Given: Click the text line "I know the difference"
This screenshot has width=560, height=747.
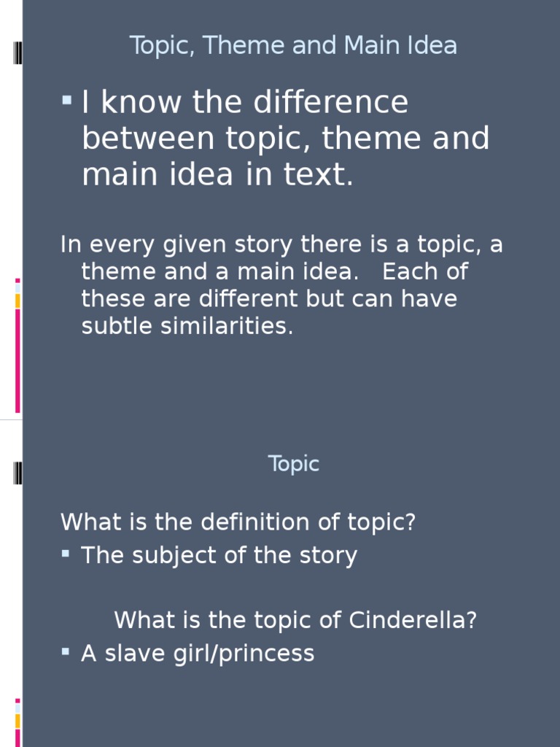Looking at the screenshot, I should tap(245, 102).
